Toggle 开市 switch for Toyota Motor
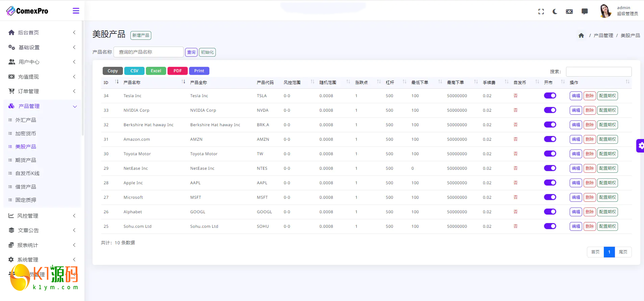Screen dimensions: 644x301 click(550, 154)
